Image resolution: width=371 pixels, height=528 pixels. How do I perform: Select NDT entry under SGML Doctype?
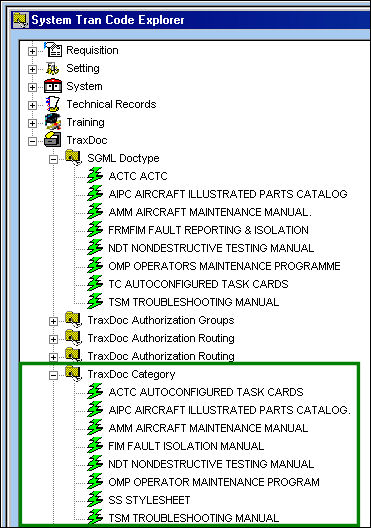(x=211, y=248)
